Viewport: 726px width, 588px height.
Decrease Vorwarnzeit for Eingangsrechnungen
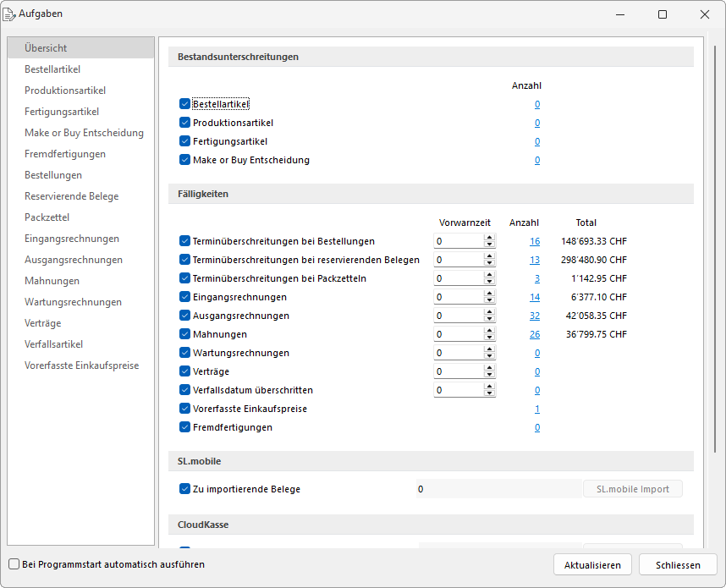pos(489,301)
